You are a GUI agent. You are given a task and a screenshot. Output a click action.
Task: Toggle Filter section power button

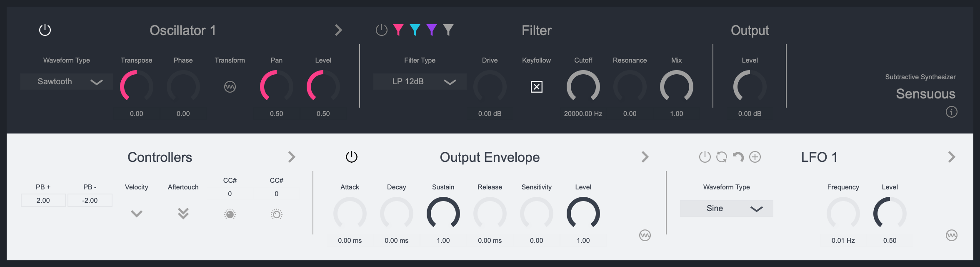point(382,30)
